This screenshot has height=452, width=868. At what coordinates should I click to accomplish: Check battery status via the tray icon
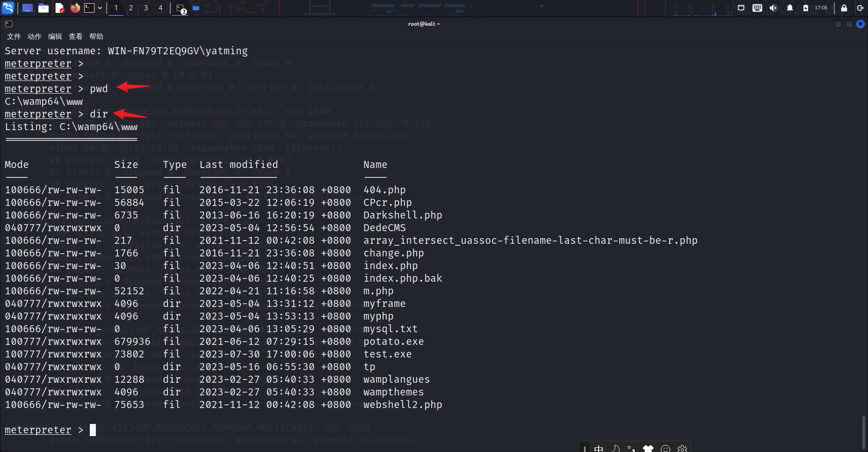pyautogui.click(x=805, y=7)
